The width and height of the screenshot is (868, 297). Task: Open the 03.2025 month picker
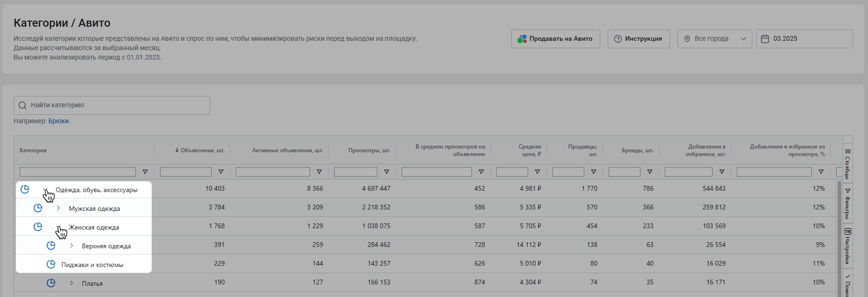coord(804,39)
